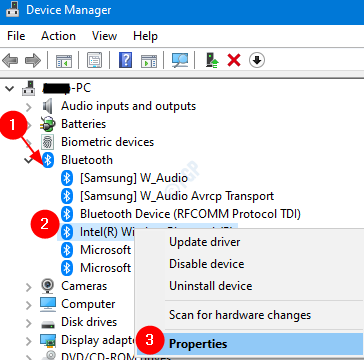Screen dimensions: 364x360
Task: Click the webcam Cameras category icon
Action: pyautogui.click(x=48, y=286)
